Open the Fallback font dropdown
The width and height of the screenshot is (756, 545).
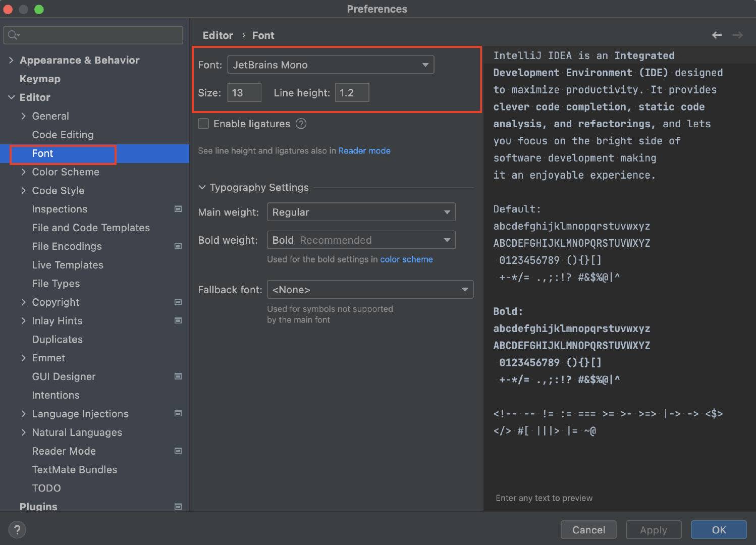click(370, 290)
